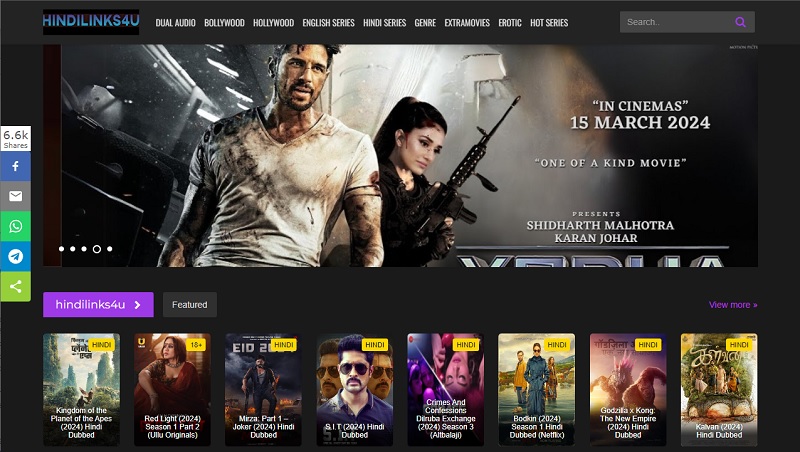This screenshot has width=800, height=452.
Task: Click HINDI badge on Crimes And Confessions card
Action: point(466,345)
